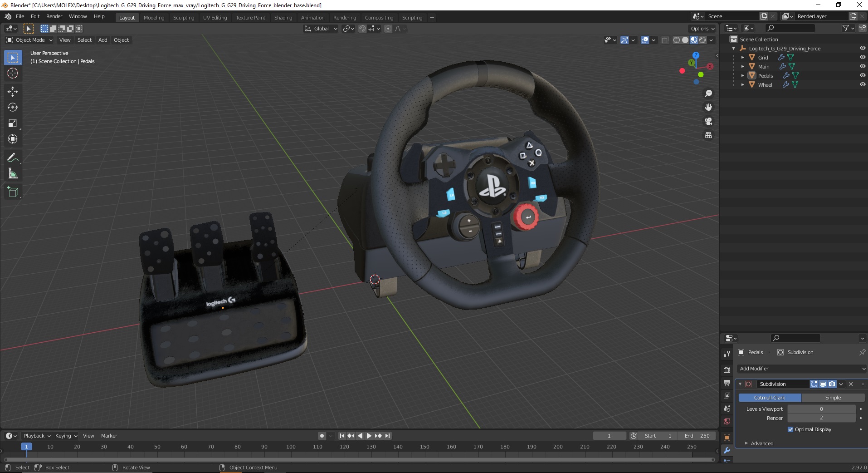Toggle the Subdivision modifier's edit mode display
Viewport: 868px width, 473px height.
814,384
